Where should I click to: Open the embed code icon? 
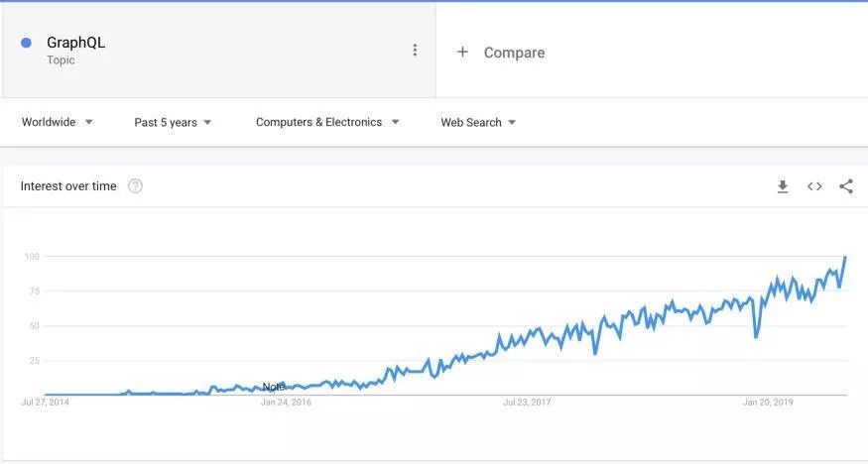pyautogui.click(x=814, y=186)
